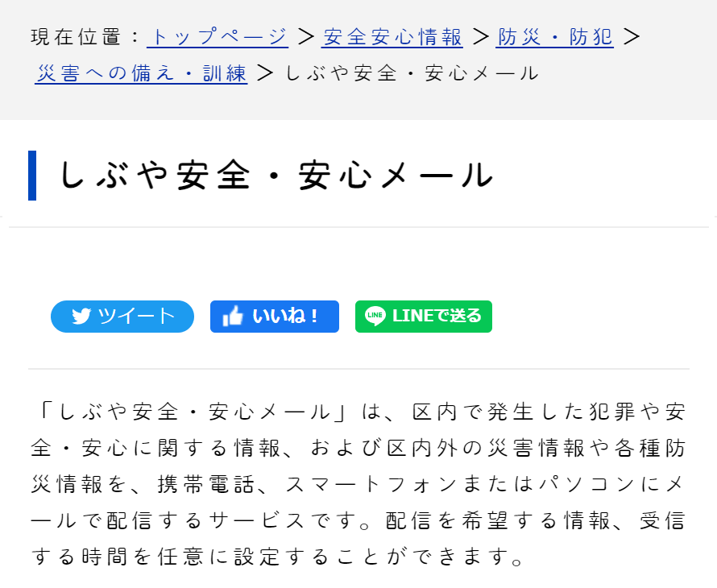The width and height of the screenshot is (717, 588).
Task: Click the main heading しぶや安全・安心メール
Action: pos(276,176)
